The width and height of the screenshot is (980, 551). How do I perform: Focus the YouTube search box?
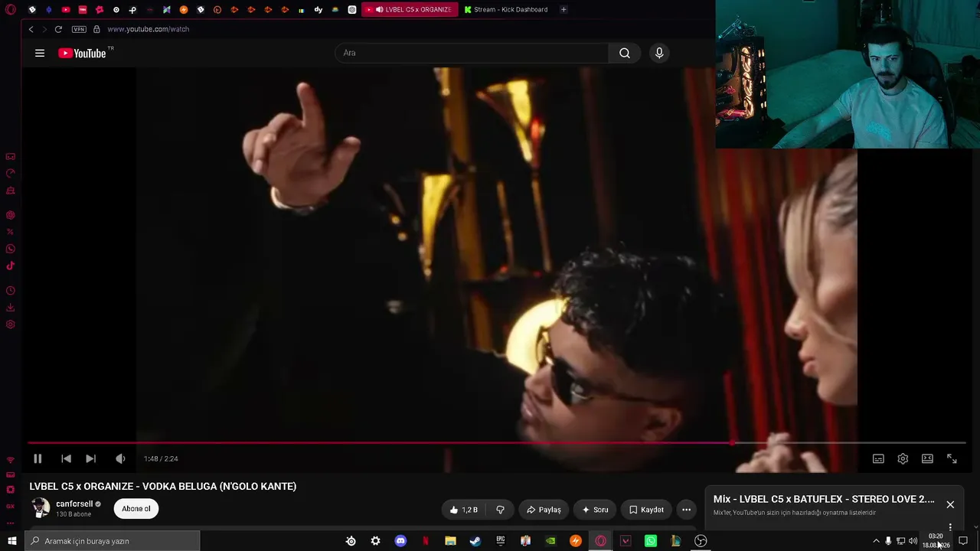[472, 53]
